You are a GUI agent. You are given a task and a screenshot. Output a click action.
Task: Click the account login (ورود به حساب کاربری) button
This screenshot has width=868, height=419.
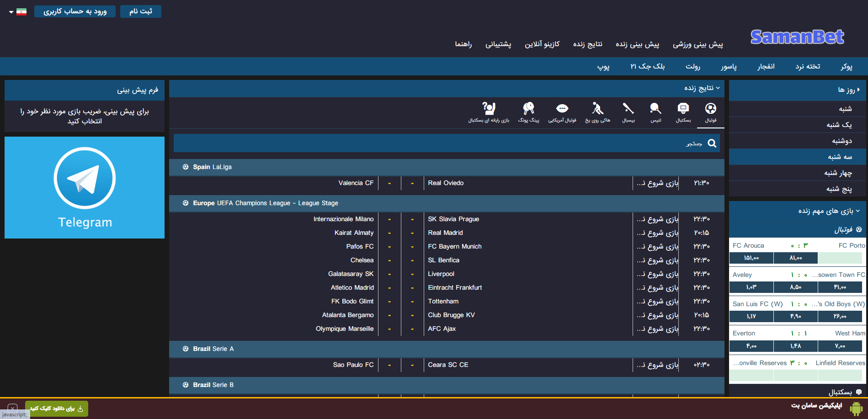coord(75,11)
